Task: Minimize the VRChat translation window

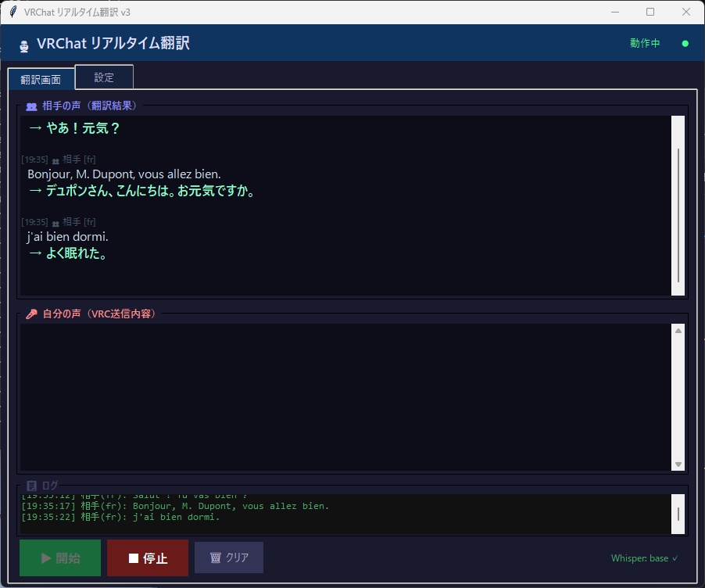Action: click(615, 12)
